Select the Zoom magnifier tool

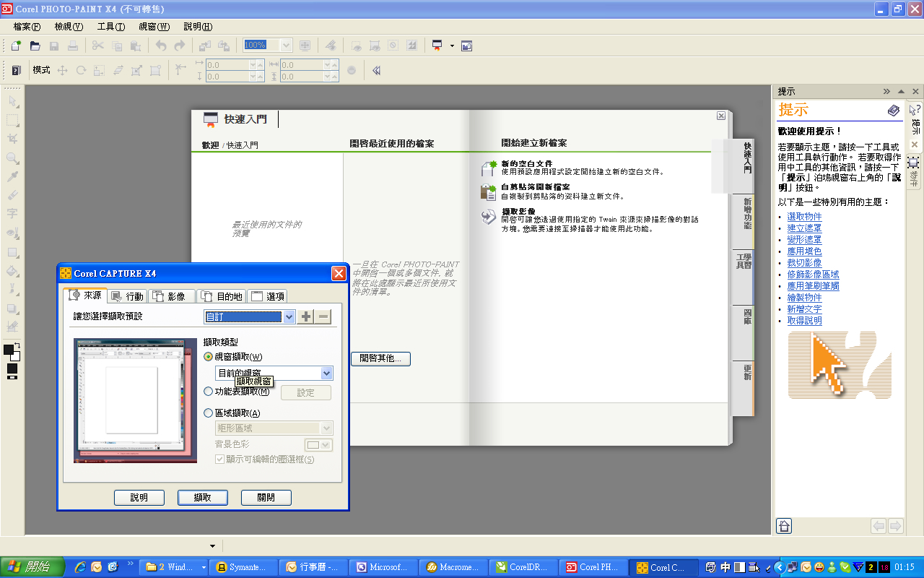coord(12,158)
